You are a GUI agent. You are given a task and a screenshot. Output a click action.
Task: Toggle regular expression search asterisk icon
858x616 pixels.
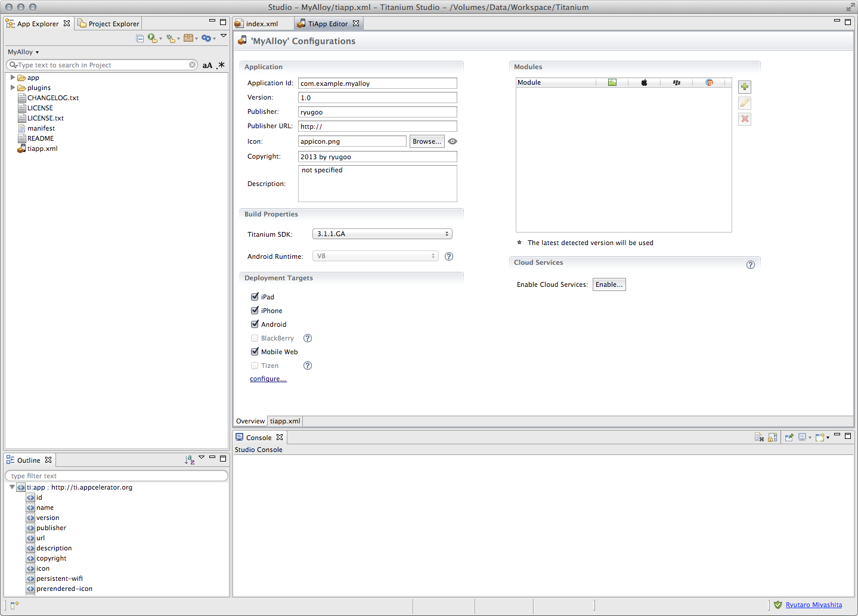(x=221, y=65)
